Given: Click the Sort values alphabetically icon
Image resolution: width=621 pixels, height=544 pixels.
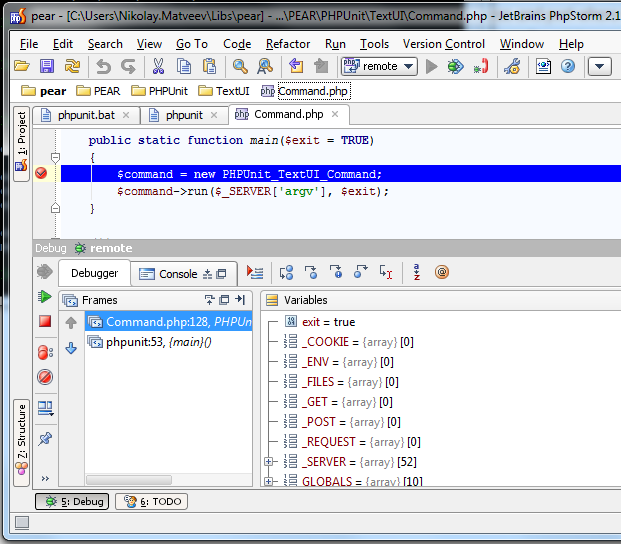Looking at the screenshot, I should point(417,272).
